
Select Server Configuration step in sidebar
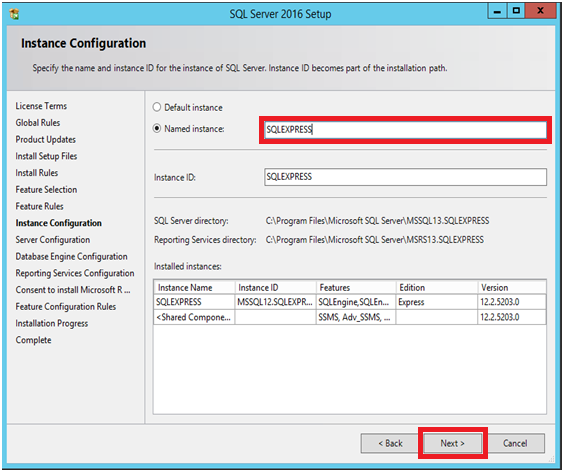[x=53, y=240]
